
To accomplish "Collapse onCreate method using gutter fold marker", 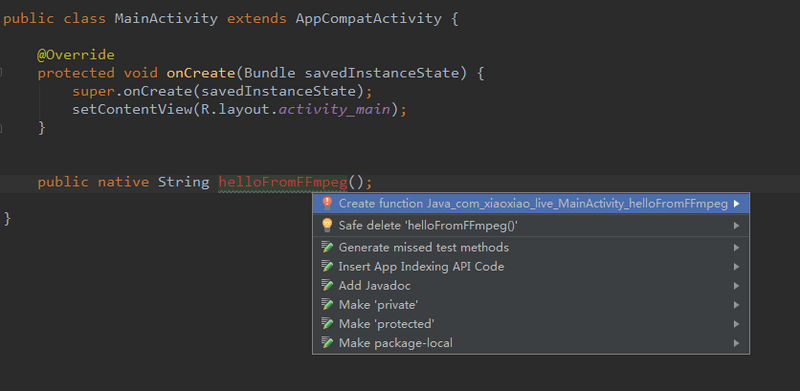I will click(x=1, y=73).
